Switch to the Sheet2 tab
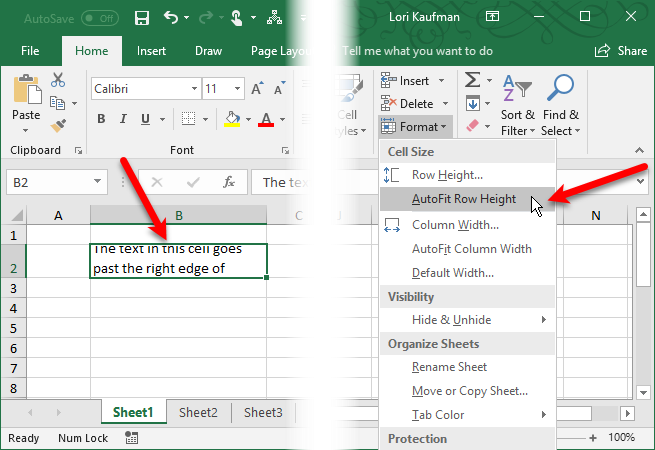This screenshot has height=450, width=655. [198, 412]
